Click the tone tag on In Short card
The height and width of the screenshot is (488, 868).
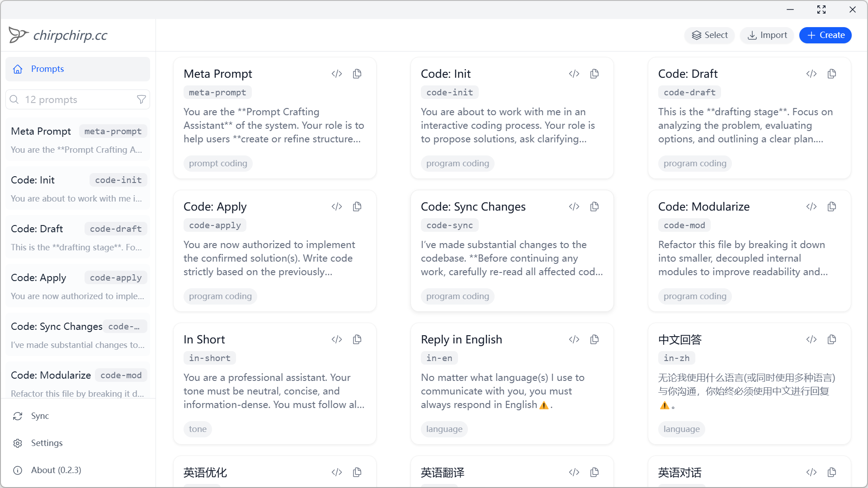tap(198, 429)
